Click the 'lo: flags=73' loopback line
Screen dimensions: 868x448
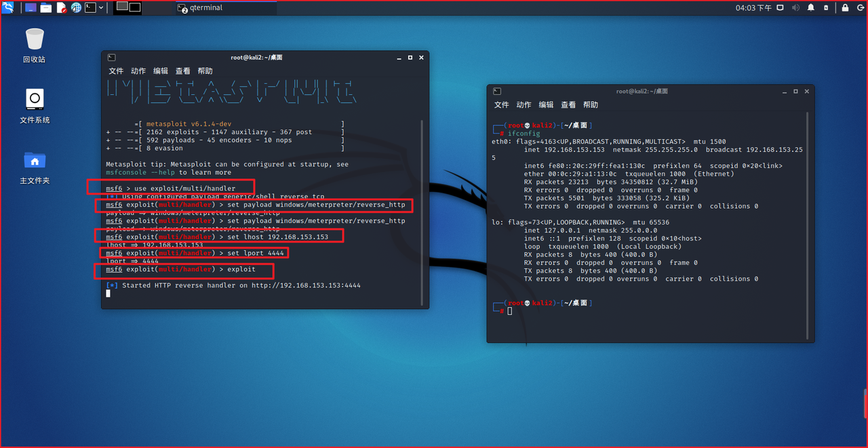tap(580, 222)
